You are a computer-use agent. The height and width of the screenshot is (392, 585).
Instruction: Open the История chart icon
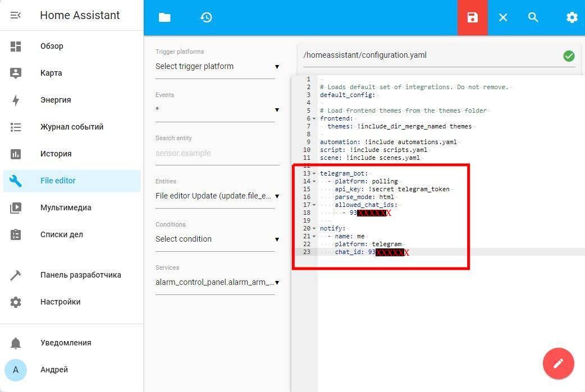(x=16, y=154)
